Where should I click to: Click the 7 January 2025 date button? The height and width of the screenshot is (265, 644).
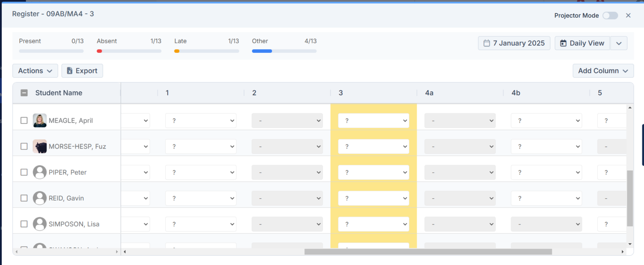514,43
